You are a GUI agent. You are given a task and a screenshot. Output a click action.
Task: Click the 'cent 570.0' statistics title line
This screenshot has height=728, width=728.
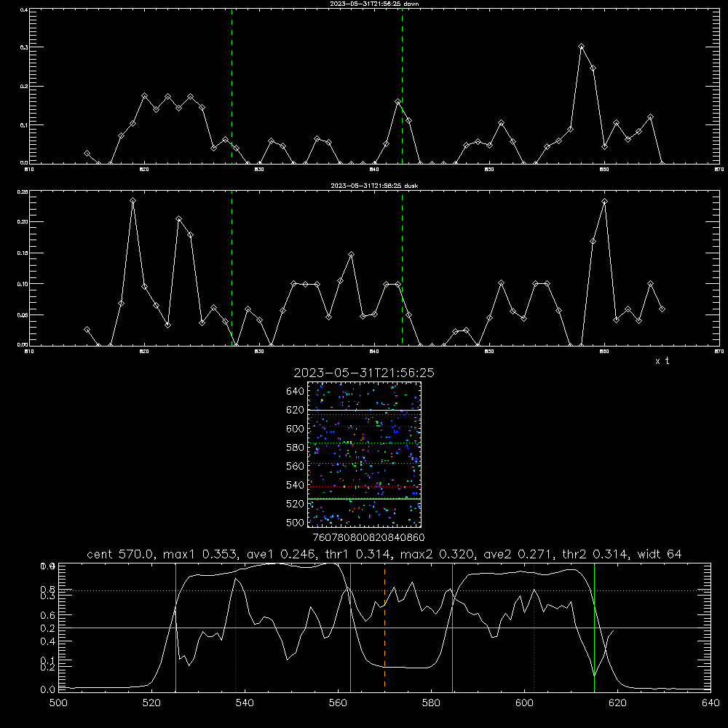point(384,554)
